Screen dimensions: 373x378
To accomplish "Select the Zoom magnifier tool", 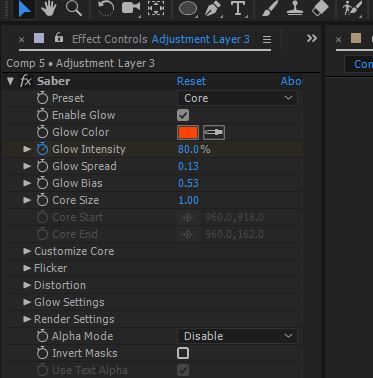I will pyautogui.click(x=74, y=9).
